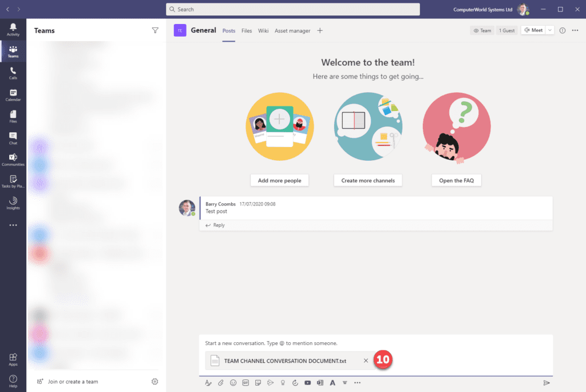Open more channel options menu

[575, 31]
